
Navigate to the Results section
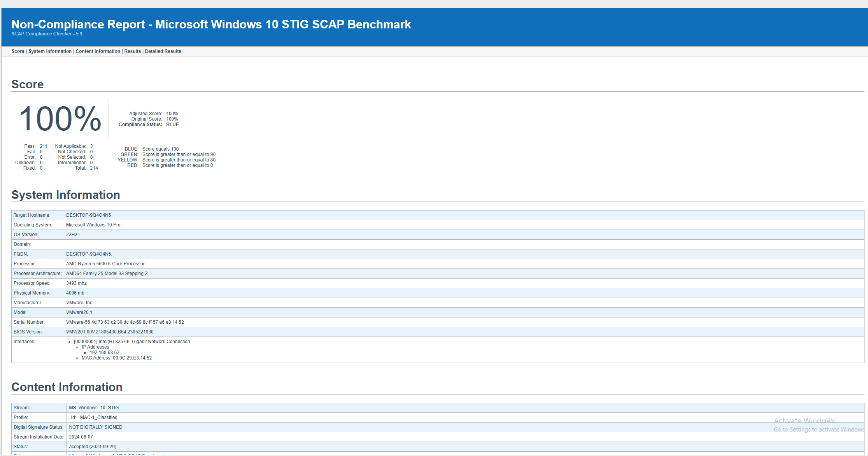coord(132,51)
